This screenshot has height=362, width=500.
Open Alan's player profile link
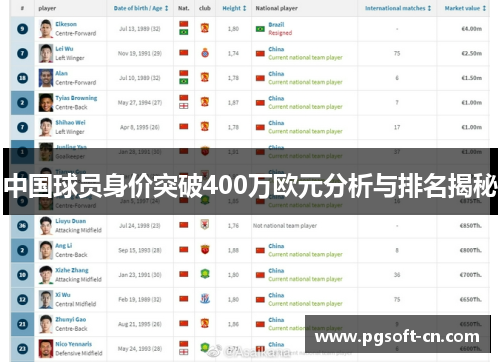click(x=61, y=73)
